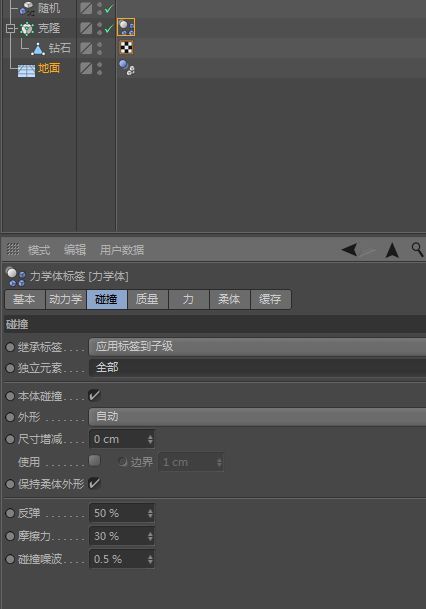Select the 克隆 cloner object icon
The width and height of the screenshot is (426, 609).
point(27,28)
